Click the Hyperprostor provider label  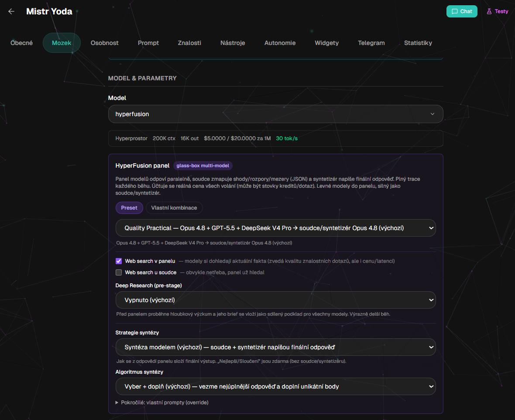coord(131,138)
